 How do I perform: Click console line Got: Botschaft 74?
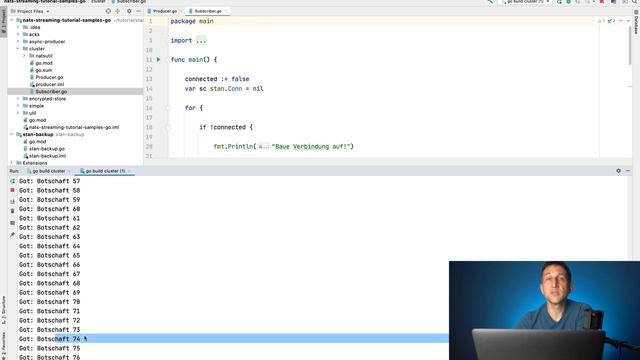click(49, 339)
